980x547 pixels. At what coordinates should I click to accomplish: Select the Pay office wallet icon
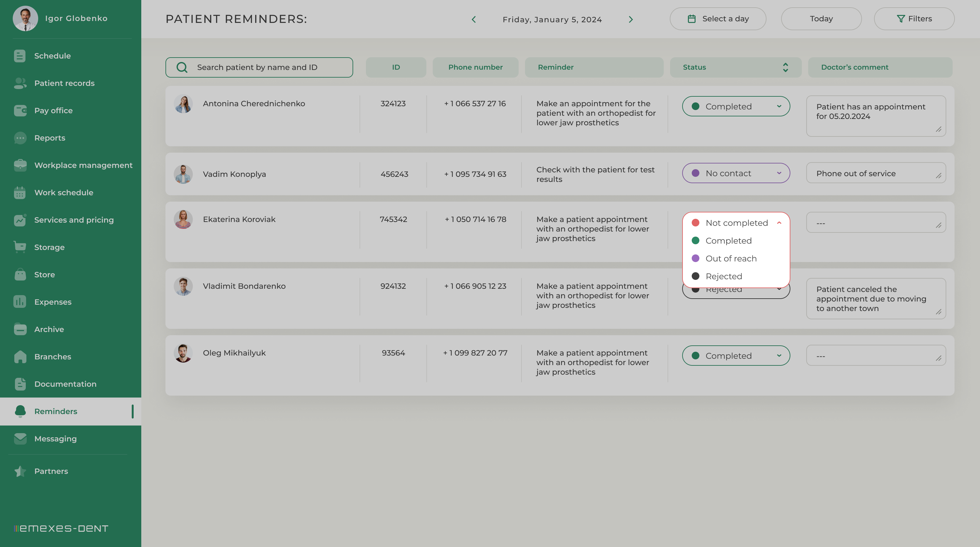click(20, 111)
